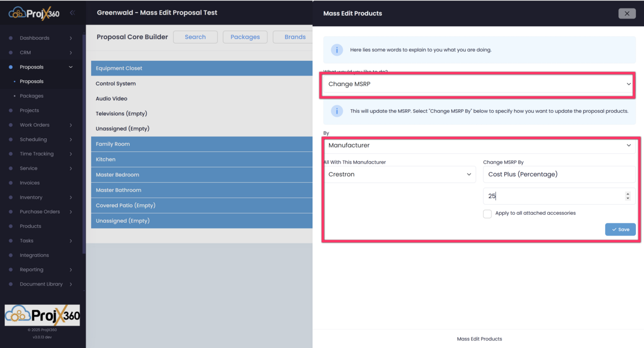644x348 pixels.
Task: Click the Tasks sidebar icon
Action: pyautogui.click(x=11, y=240)
